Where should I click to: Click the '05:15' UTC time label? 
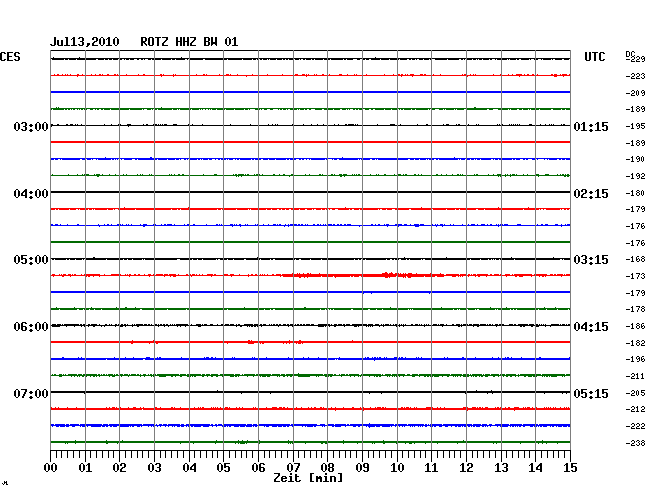point(591,393)
